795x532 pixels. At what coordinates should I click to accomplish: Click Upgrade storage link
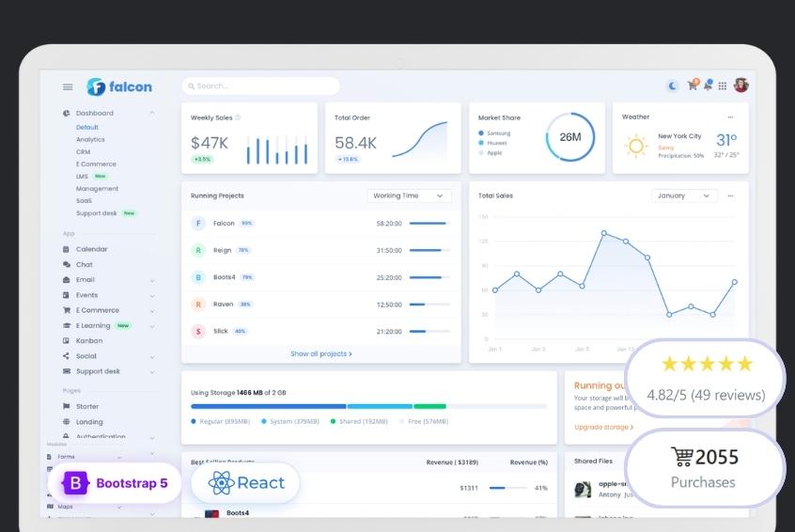click(x=604, y=427)
